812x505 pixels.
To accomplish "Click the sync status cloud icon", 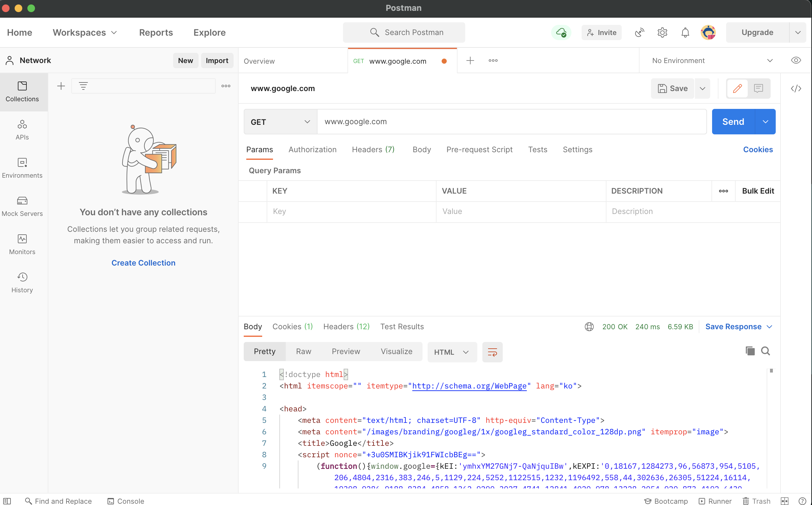I will point(561,32).
